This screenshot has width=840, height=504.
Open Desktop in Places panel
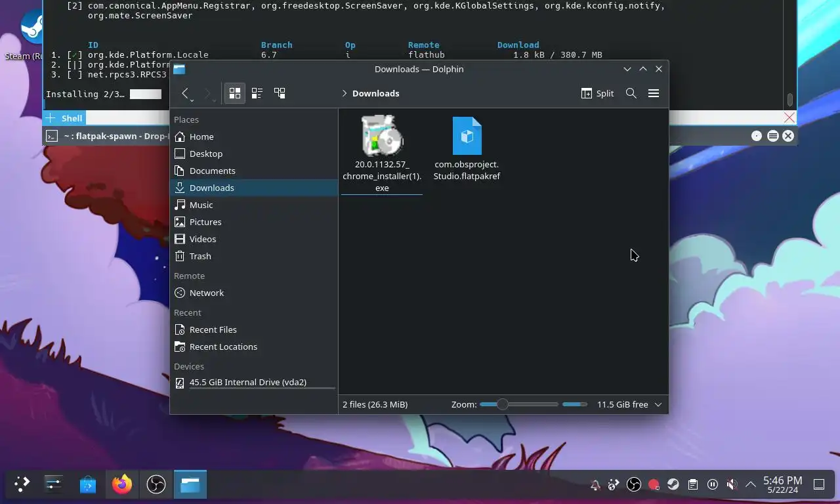click(254, 154)
